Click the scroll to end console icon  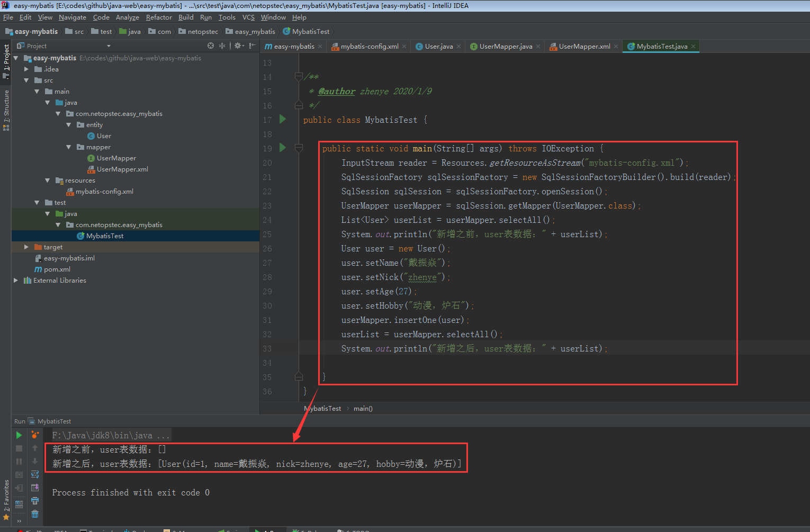(x=35, y=488)
